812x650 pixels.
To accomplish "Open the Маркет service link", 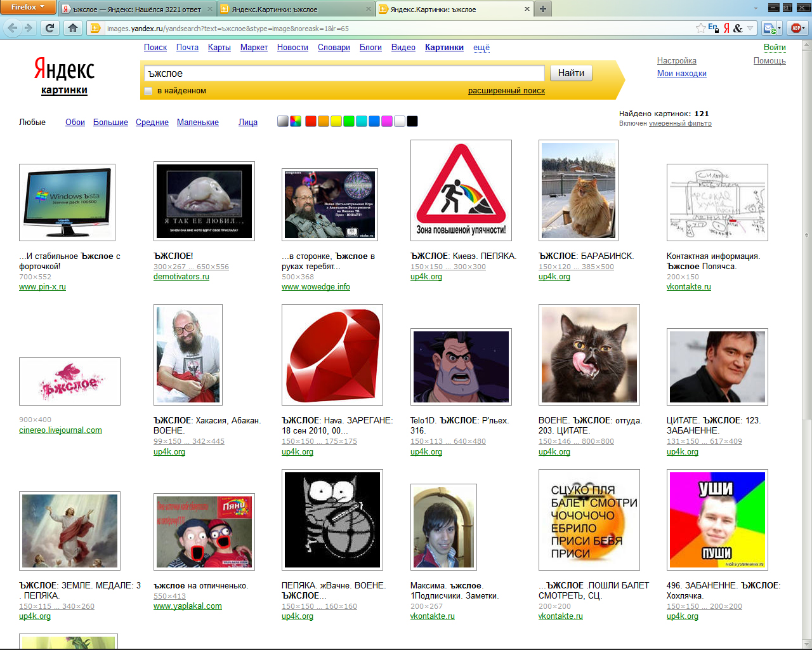I will pyautogui.click(x=254, y=48).
